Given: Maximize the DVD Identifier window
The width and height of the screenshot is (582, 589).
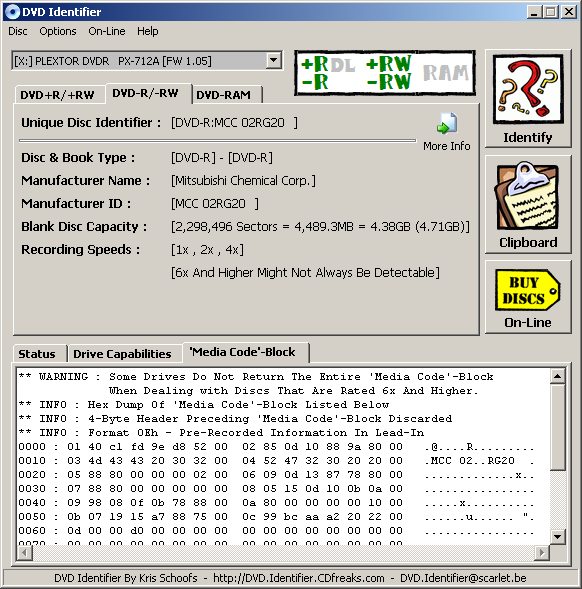Looking at the screenshot, I should click(x=550, y=12).
